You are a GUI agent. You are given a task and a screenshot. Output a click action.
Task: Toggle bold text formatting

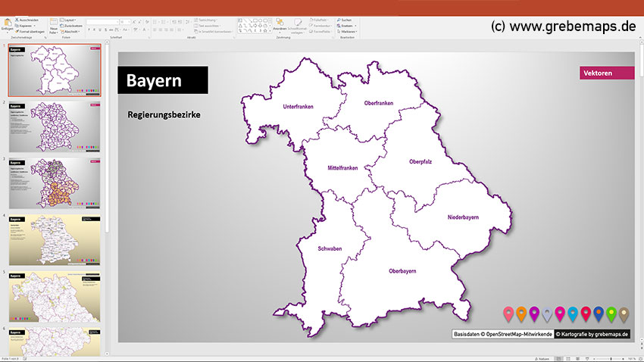click(x=89, y=30)
